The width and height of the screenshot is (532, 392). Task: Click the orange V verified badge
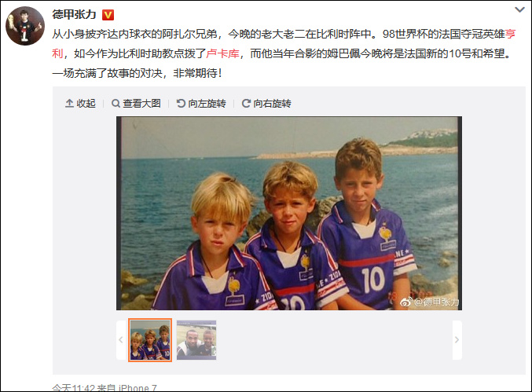(108, 15)
